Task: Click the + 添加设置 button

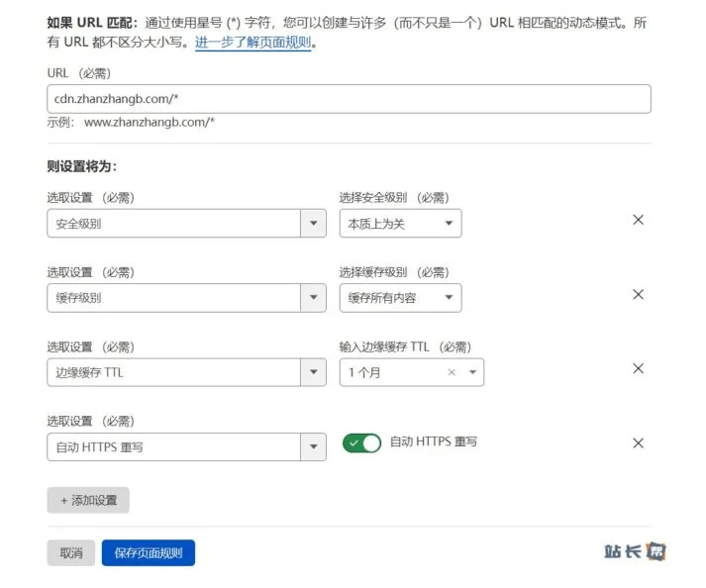Action: pyautogui.click(x=88, y=501)
